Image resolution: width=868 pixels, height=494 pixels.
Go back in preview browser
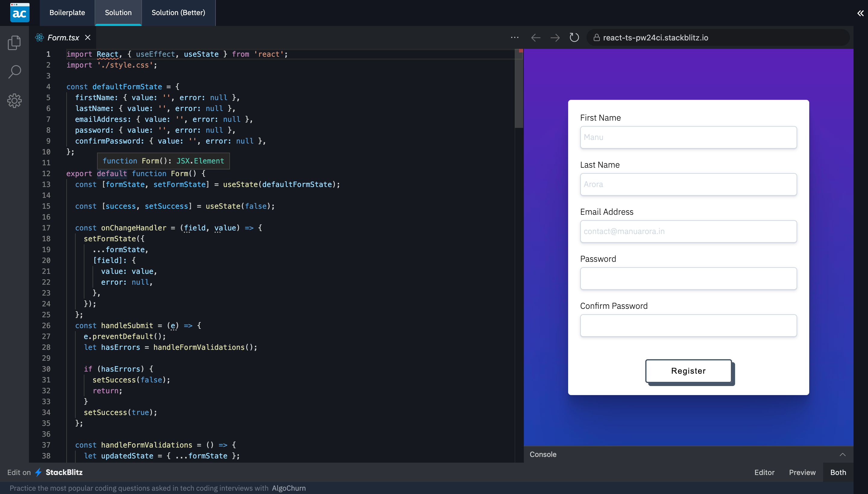click(536, 38)
